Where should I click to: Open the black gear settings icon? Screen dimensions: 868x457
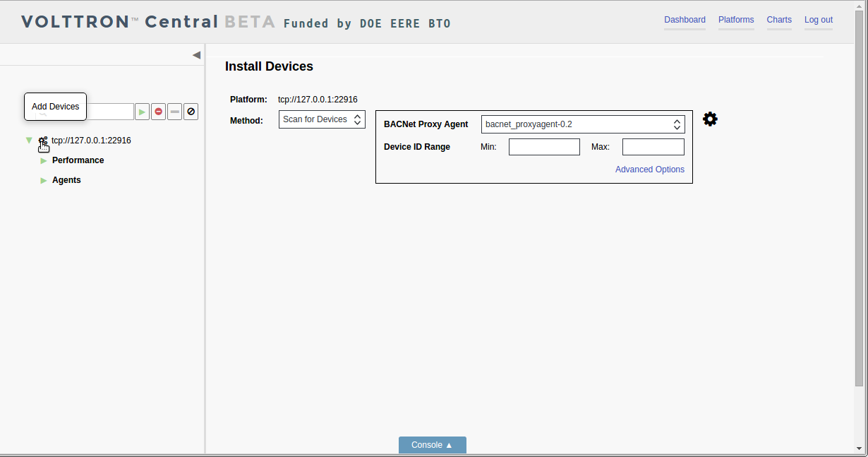(x=711, y=119)
